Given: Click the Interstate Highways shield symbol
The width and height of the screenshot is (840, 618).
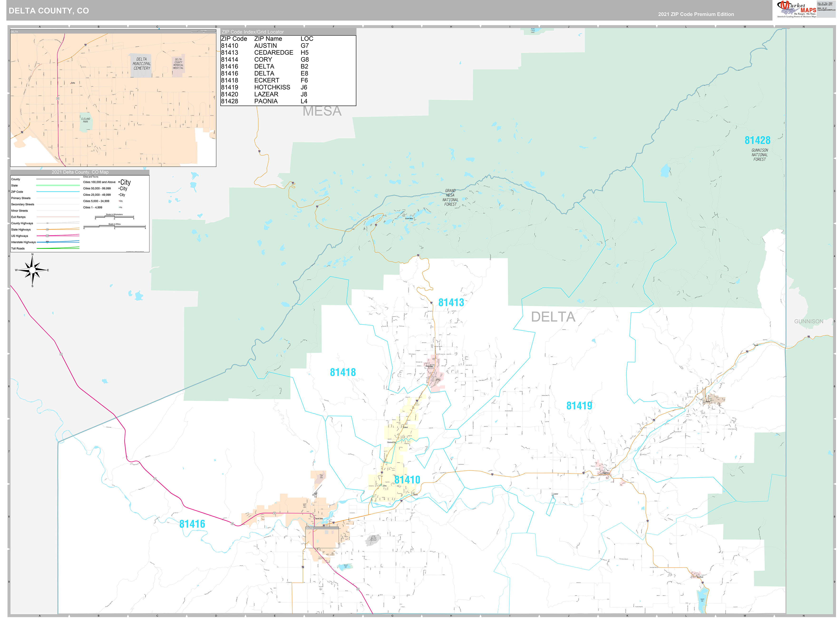Looking at the screenshot, I should coord(47,242).
